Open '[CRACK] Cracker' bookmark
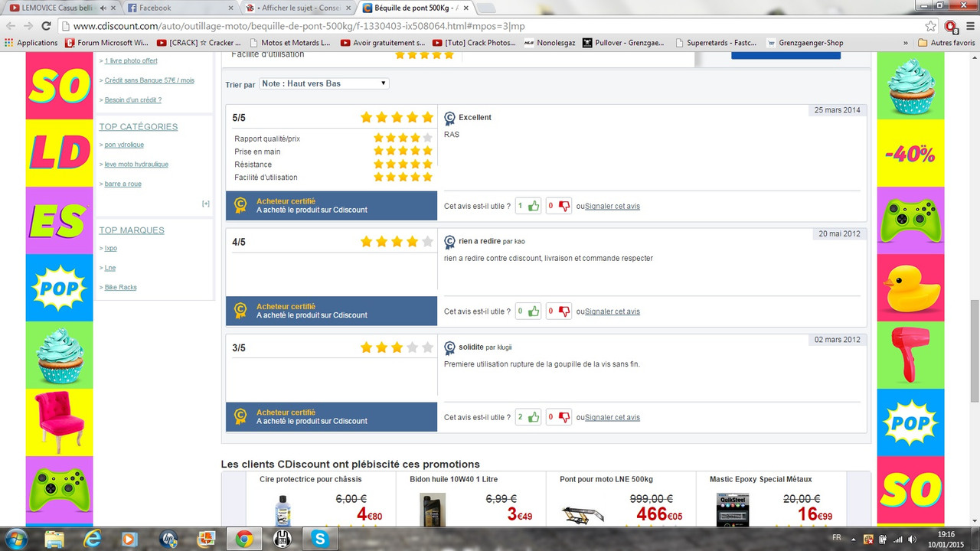The height and width of the screenshot is (551, 980). (199, 43)
